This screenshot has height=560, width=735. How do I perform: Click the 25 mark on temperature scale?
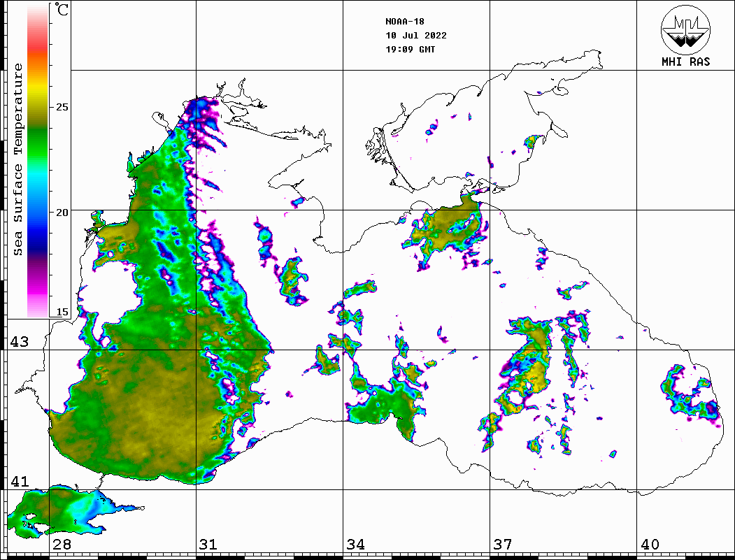(x=62, y=107)
